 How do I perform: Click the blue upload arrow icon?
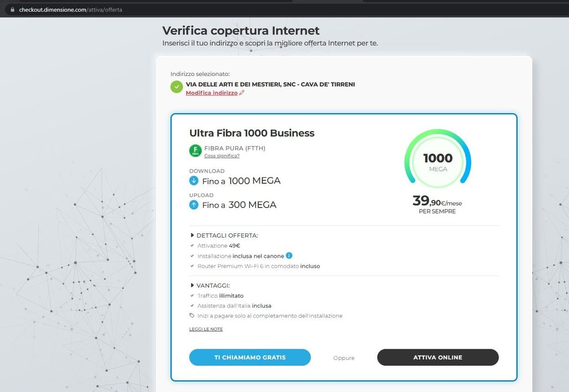pos(194,205)
